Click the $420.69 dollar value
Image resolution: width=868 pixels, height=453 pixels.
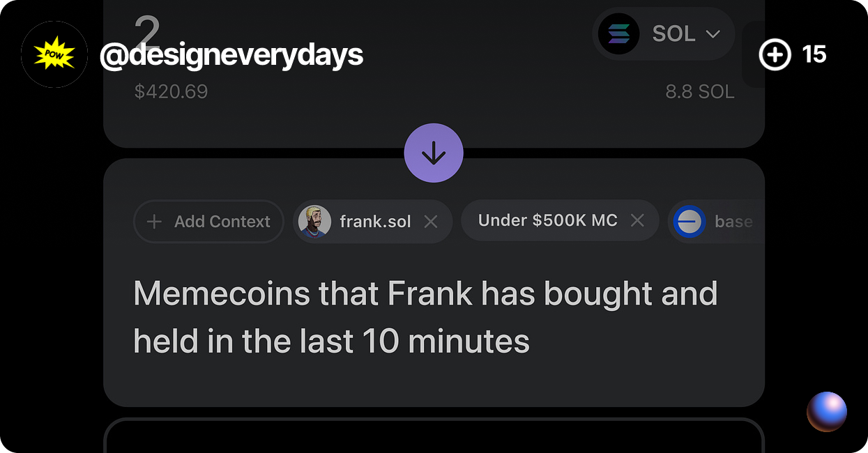click(171, 91)
